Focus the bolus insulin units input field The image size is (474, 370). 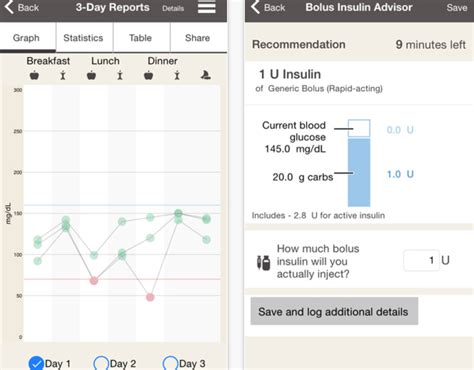coord(421,260)
